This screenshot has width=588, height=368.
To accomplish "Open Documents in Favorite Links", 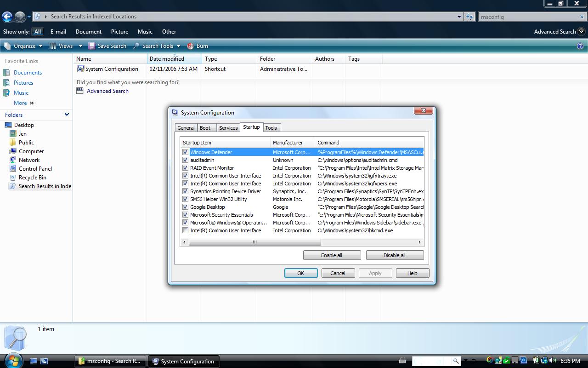I will pyautogui.click(x=28, y=73).
